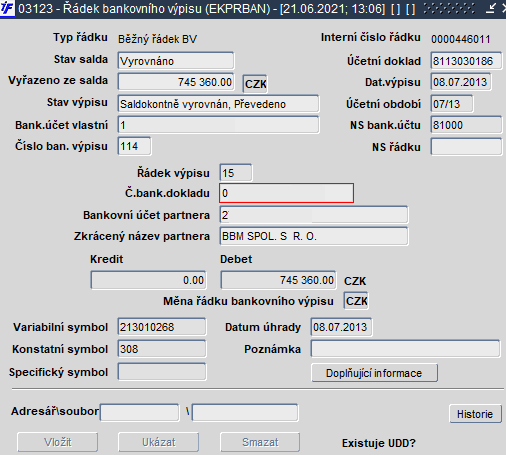Click the NS bank.účtu field
Viewport: 506px width, 455px height.
tap(466, 125)
